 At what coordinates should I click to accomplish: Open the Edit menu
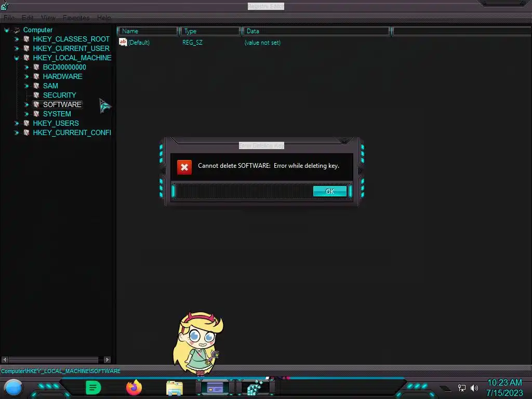coord(28,18)
